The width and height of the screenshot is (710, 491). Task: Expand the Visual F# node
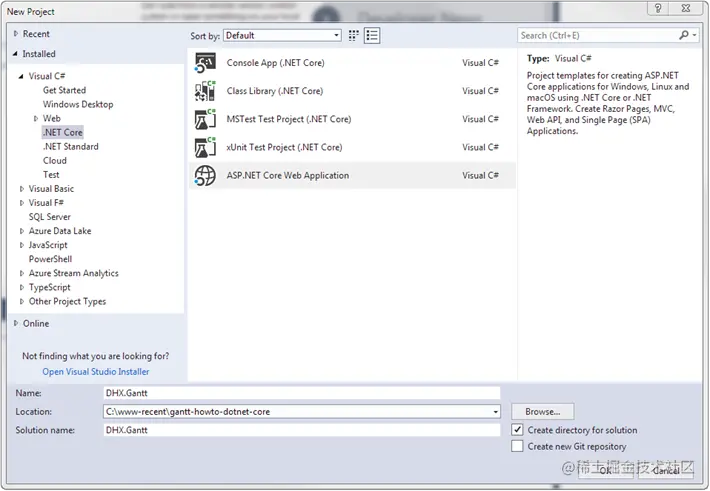click(21, 202)
